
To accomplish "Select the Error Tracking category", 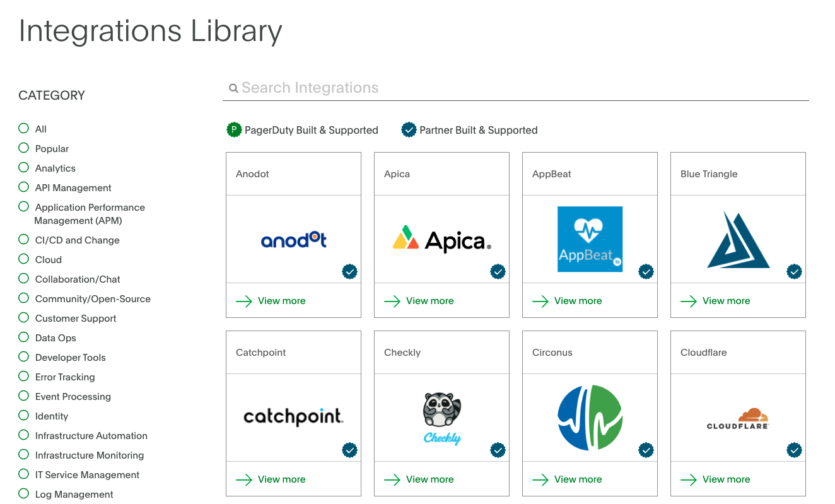I will click(x=23, y=377).
